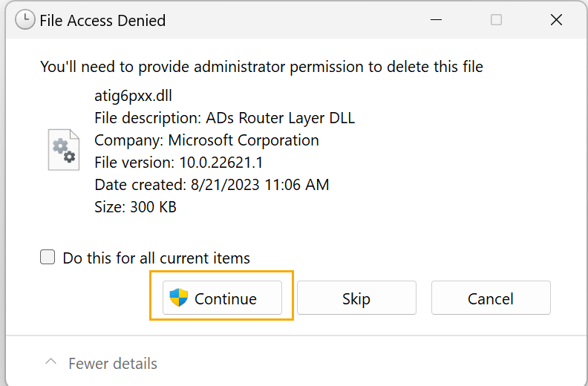Click the Microsoft Corporation company line

pos(206,140)
